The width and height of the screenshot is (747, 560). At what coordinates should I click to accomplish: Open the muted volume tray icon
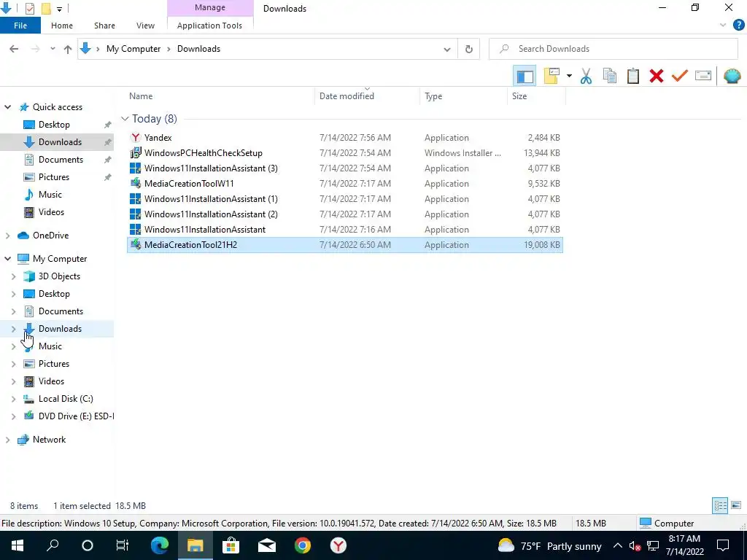[x=635, y=546]
